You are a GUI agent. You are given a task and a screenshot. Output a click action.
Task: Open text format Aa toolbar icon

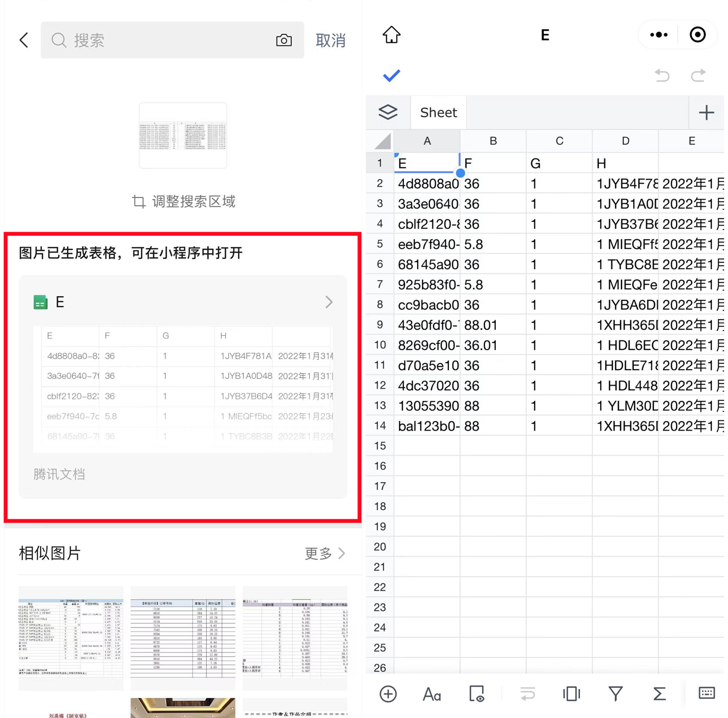click(432, 694)
